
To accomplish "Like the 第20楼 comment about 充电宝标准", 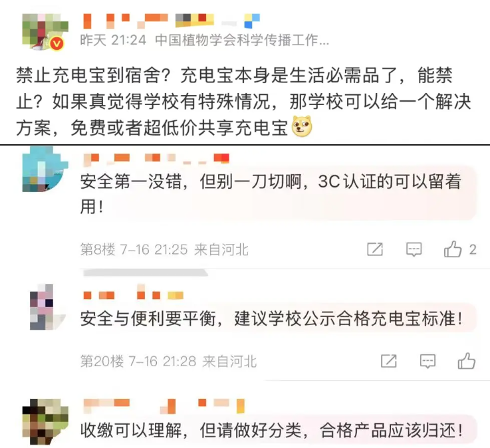I will pyautogui.click(x=467, y=361).
